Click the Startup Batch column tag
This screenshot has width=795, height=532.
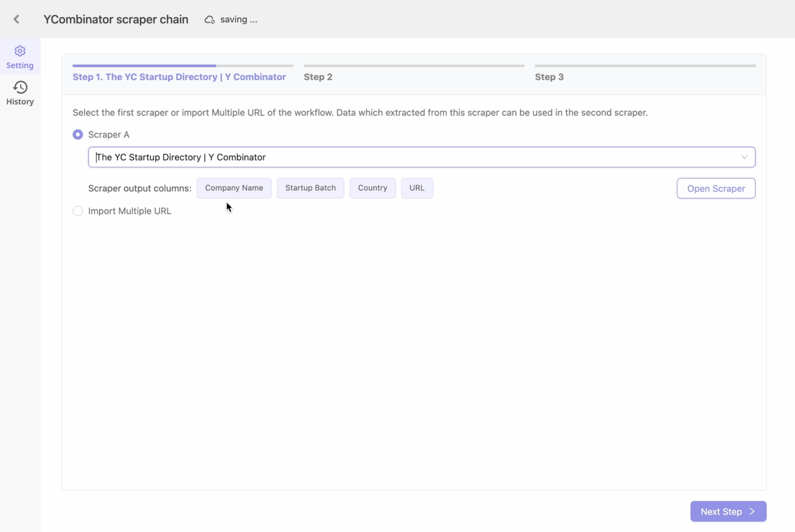coord(310,188)
